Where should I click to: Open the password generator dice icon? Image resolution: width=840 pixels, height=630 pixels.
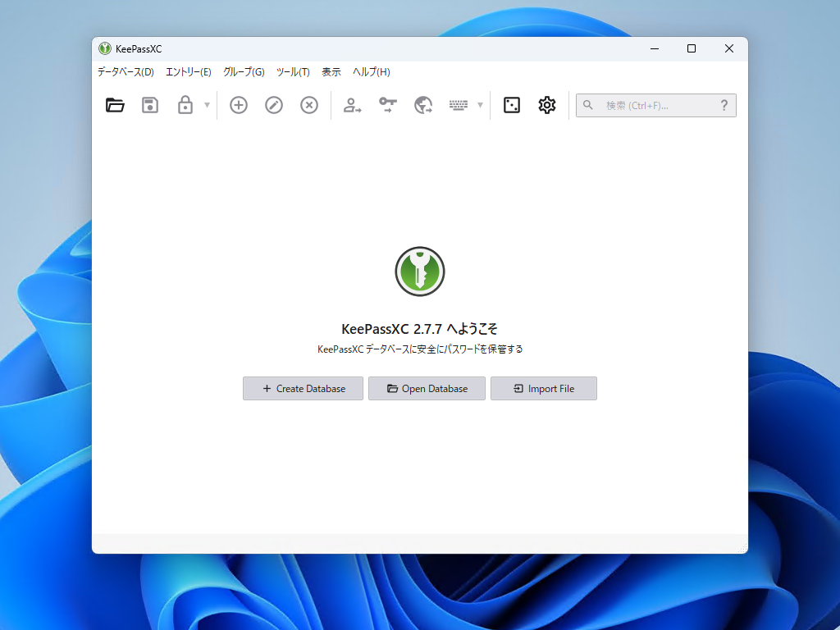(511, 105)
